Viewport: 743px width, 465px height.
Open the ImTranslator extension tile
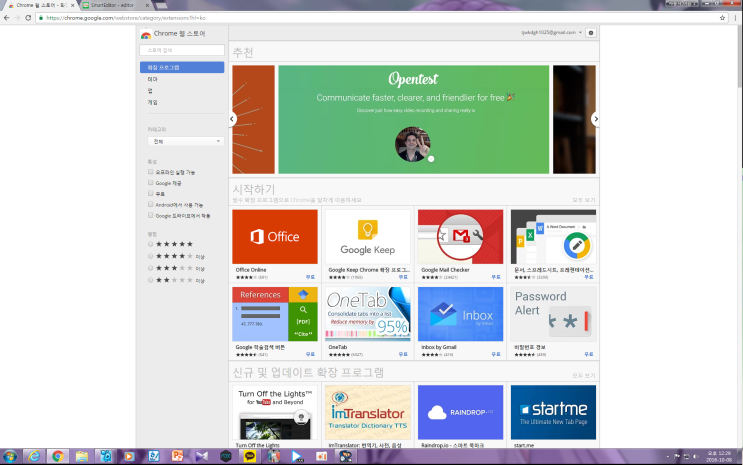click(x=368, y=416)
